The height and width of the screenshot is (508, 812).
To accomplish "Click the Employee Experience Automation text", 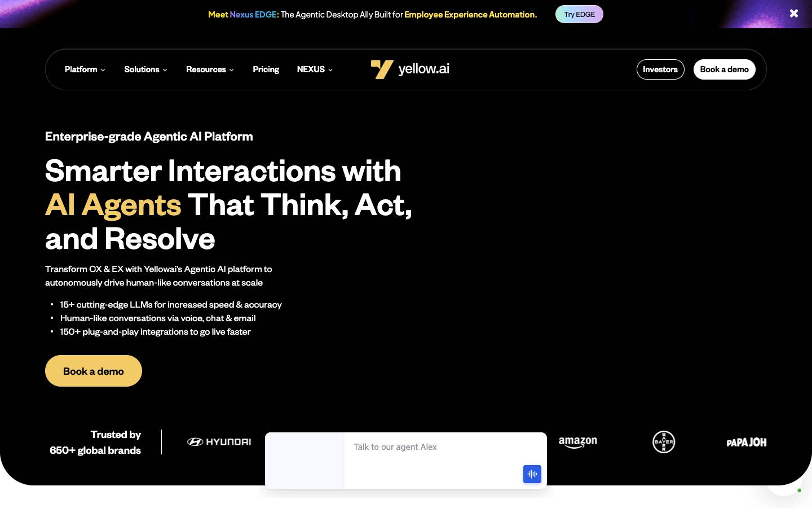I will point(470,15).
